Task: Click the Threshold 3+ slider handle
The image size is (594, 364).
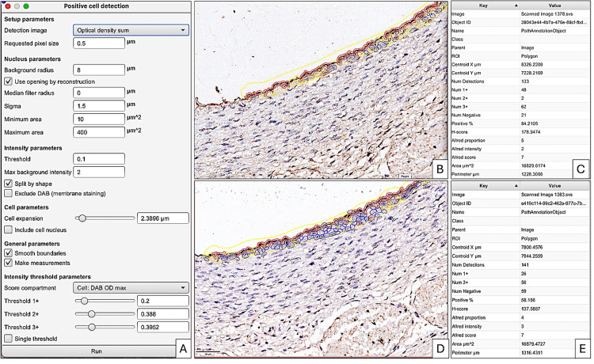Action: pyautogui.click(x=92, y=328)
